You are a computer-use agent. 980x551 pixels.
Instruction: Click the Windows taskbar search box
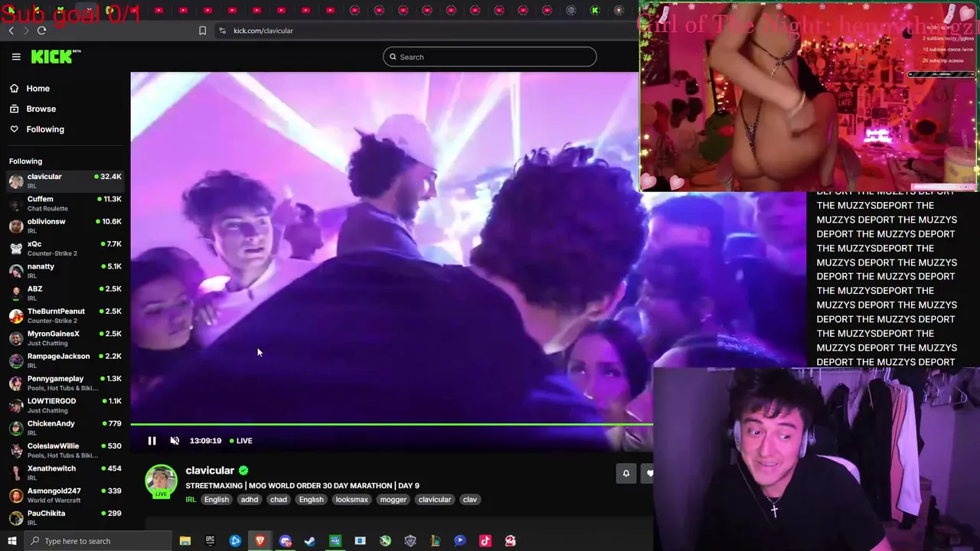pyautogui.click(x=97, y=541)
